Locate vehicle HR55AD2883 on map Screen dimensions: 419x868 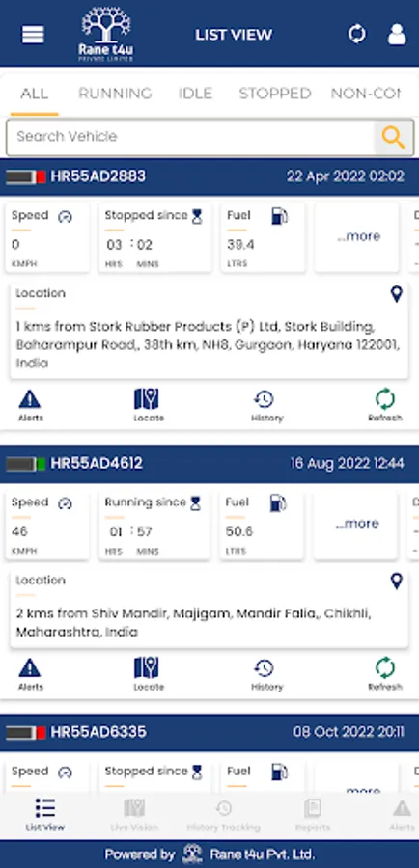click(x=148, y=406)
